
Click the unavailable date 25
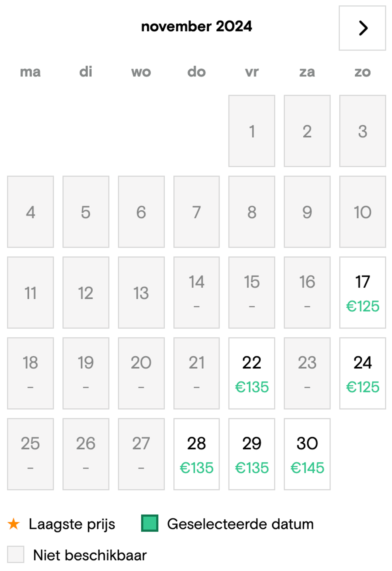click(30, 454)
